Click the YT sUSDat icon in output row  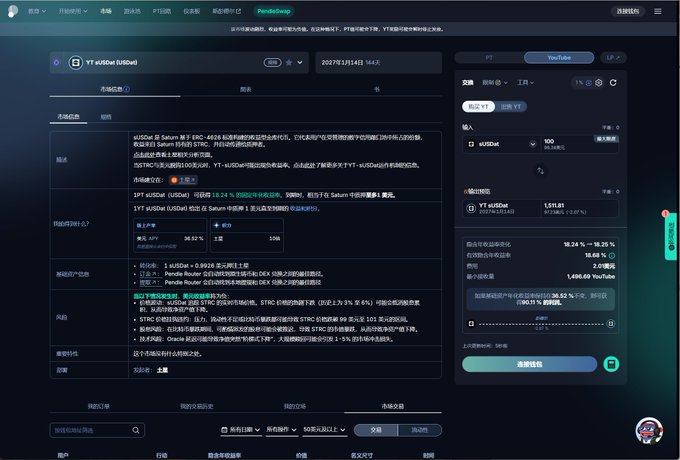click(471, 209)
